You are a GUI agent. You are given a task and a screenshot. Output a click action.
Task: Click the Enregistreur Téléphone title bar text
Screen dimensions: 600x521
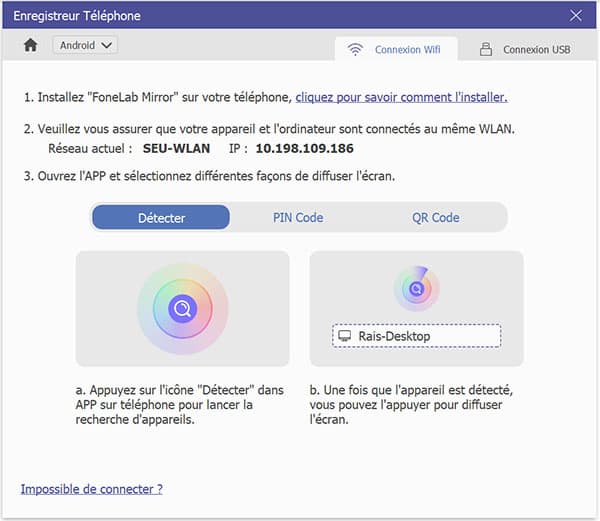[x=77, y=16]
